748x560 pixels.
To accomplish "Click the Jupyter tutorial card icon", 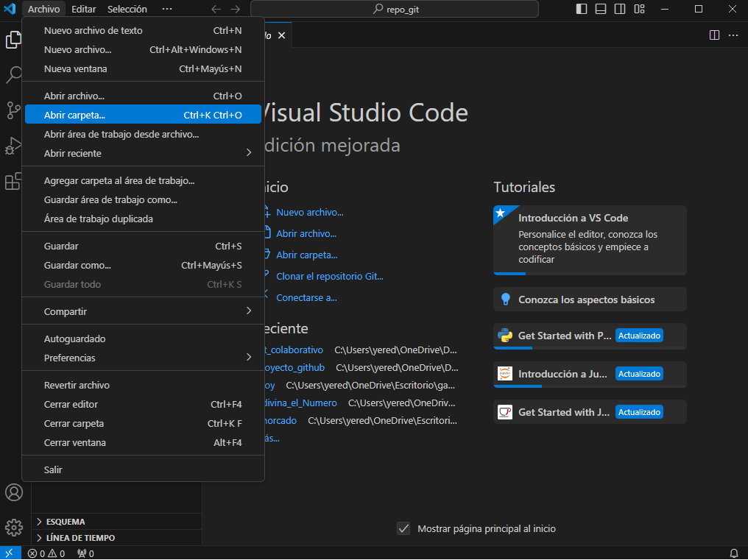I will point(505,374).
